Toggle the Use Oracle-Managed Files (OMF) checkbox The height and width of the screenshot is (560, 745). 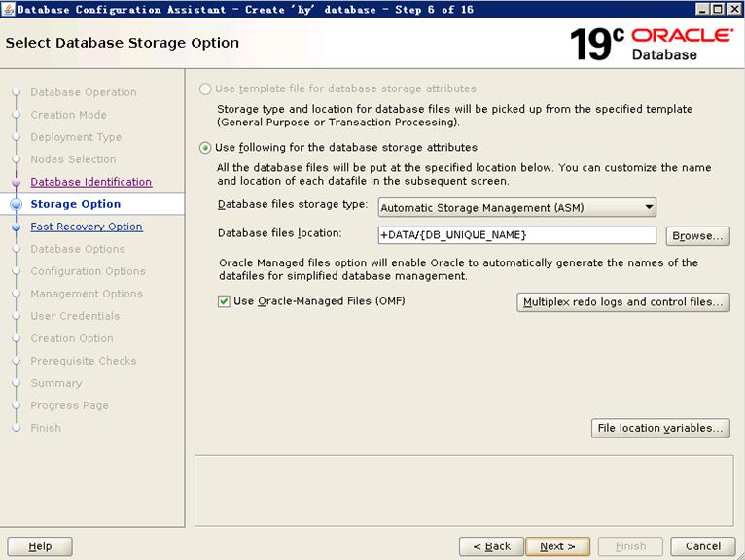tap(224, 301)
